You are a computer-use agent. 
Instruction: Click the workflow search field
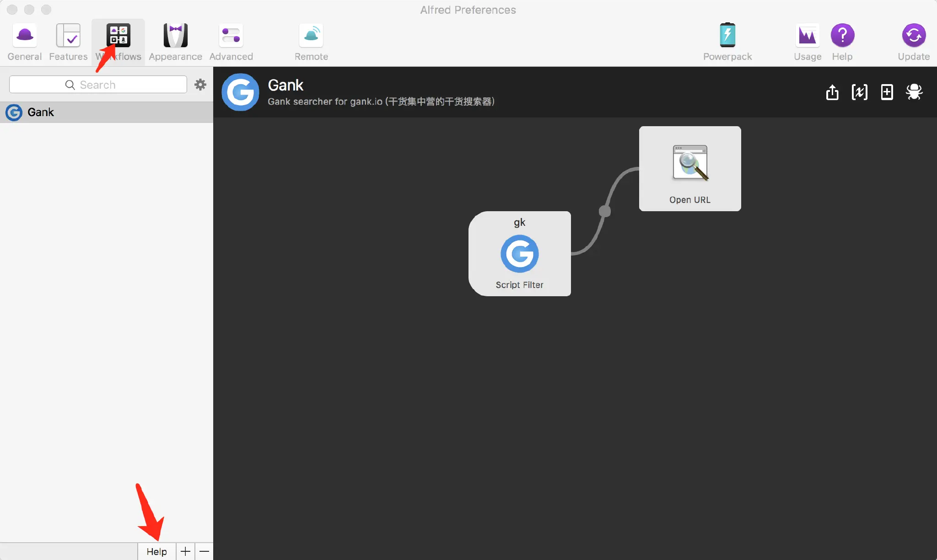(x=98, y=85)
